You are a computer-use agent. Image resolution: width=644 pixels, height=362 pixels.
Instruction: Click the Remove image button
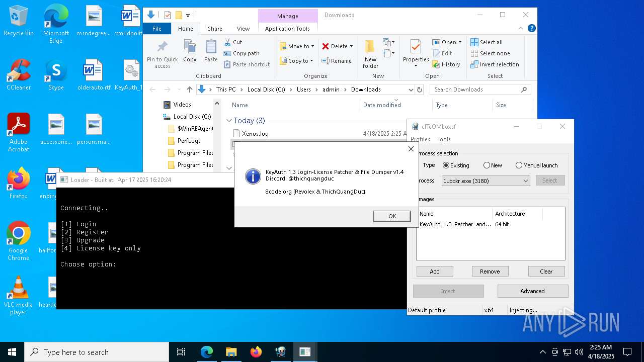[490, 271]
